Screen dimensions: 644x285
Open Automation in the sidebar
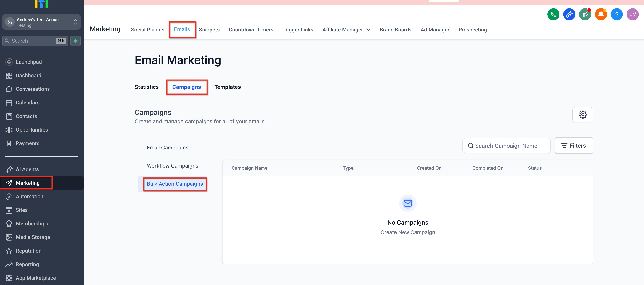29,197
